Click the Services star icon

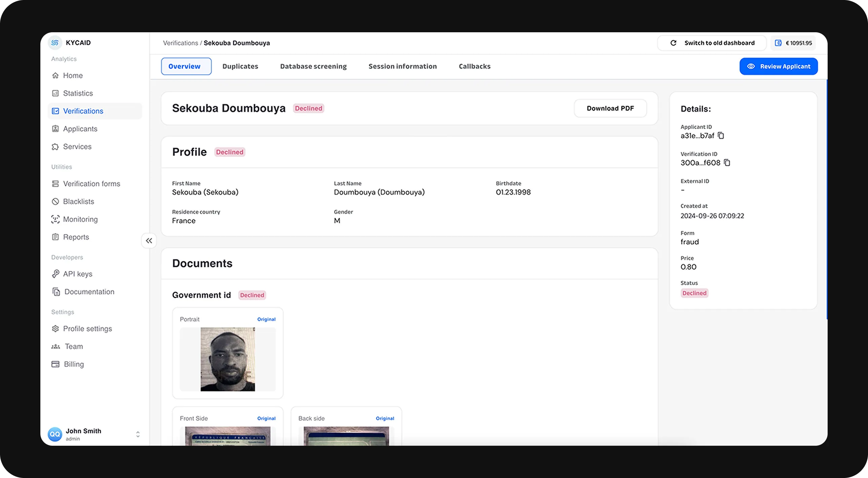(x=56, y=147)
